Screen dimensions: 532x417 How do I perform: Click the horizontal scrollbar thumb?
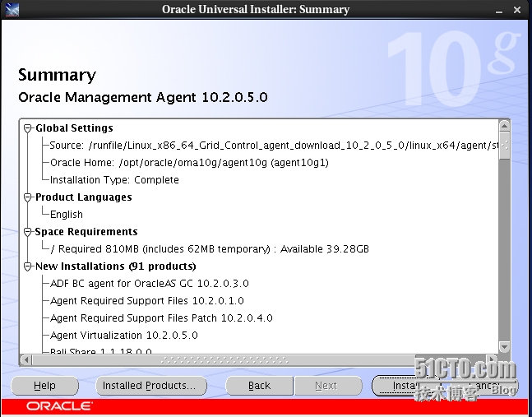pyautogui.click(x=224, y=359)
